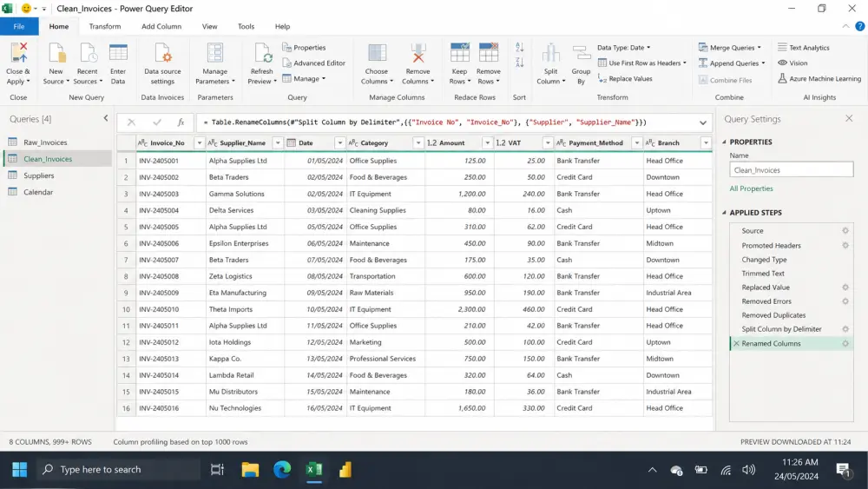Open Task View on the taskbar

coord(217,470)
